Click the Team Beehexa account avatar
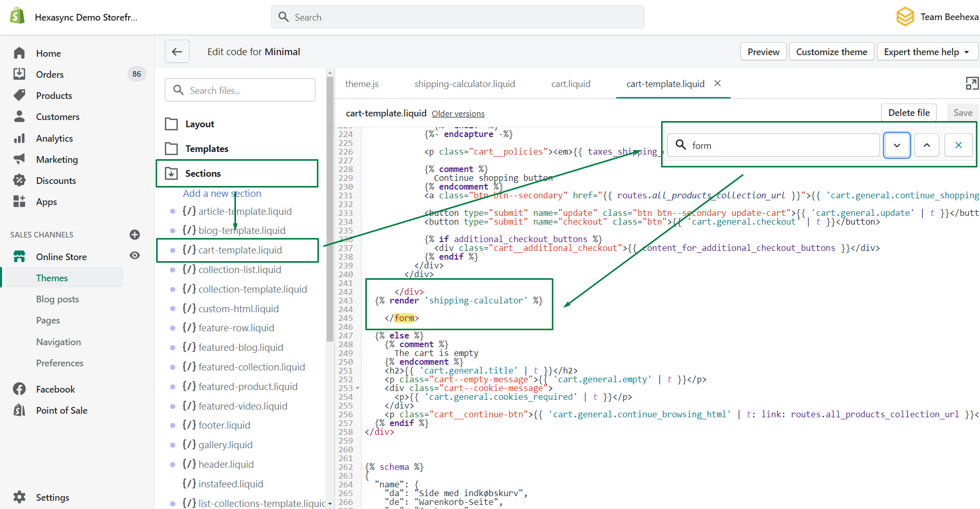 [x=905, y=16]
